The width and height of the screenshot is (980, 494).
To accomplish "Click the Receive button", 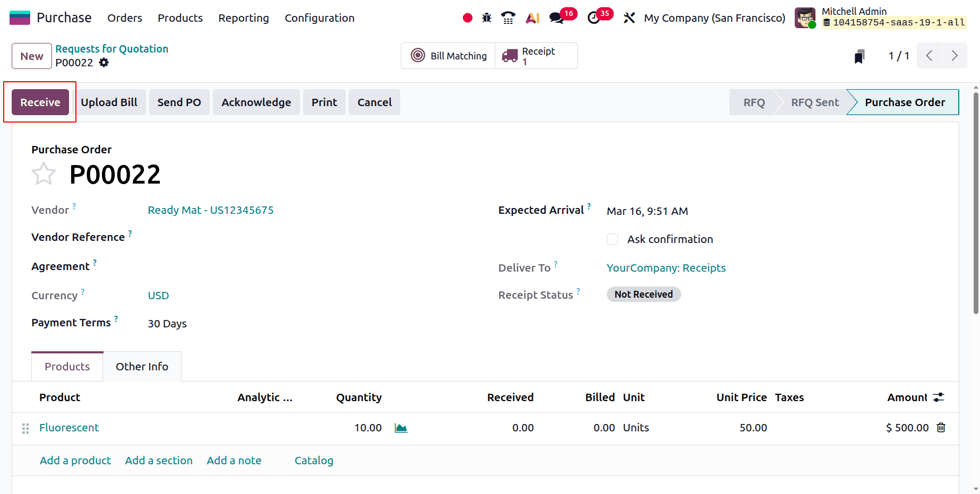I will point(39,102).
